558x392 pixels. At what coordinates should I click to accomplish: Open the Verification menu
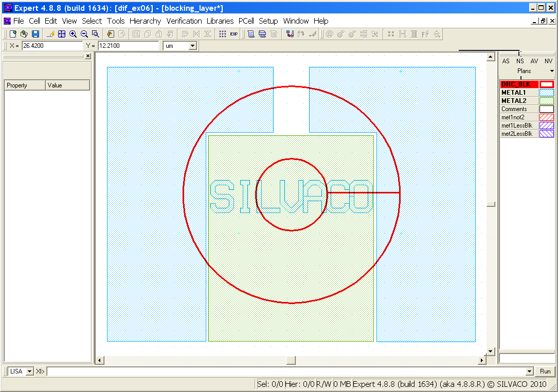(x=184, y=21)
